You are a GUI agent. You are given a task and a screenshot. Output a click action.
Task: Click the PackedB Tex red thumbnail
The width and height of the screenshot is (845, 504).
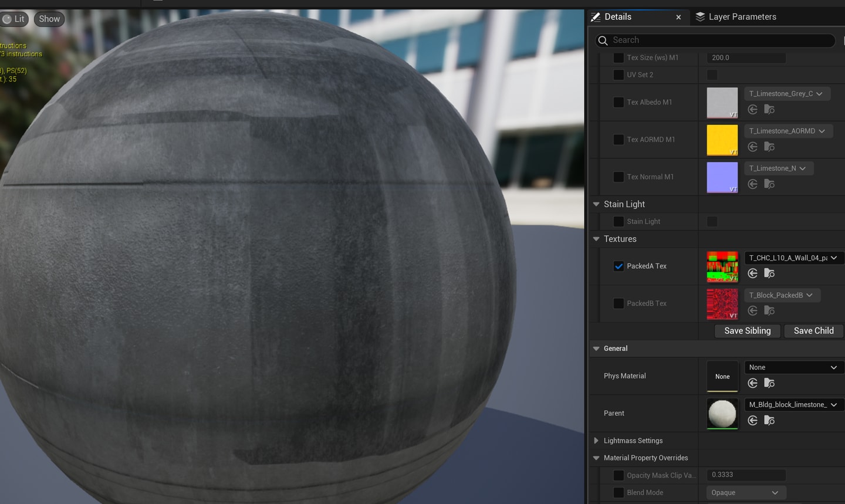click(722, 304)
